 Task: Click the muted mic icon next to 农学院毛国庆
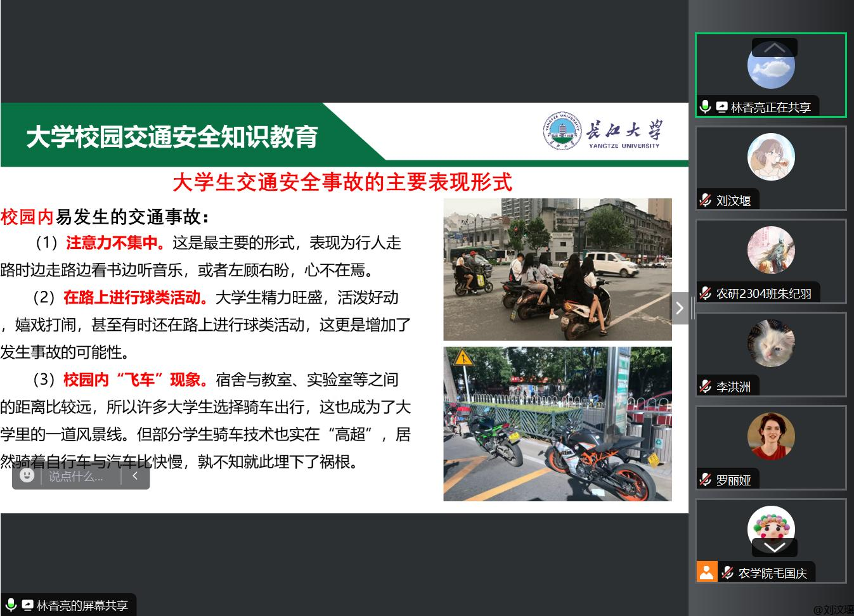(728, 572)
